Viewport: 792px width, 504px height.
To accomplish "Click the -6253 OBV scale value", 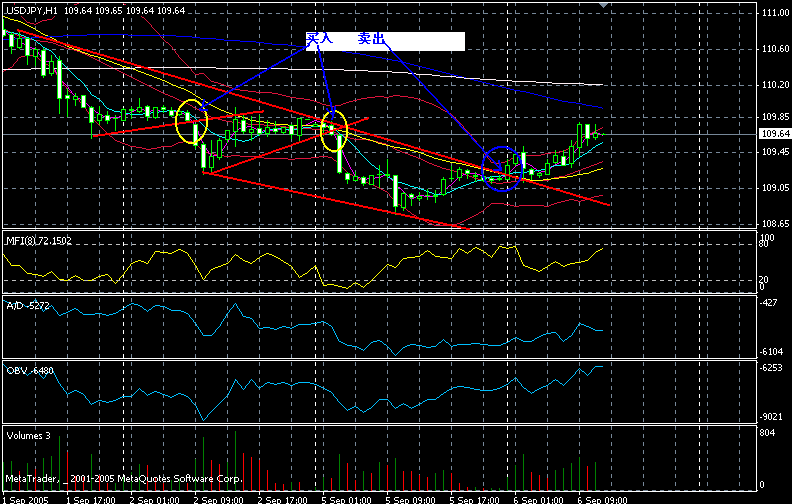I will 771,368.
